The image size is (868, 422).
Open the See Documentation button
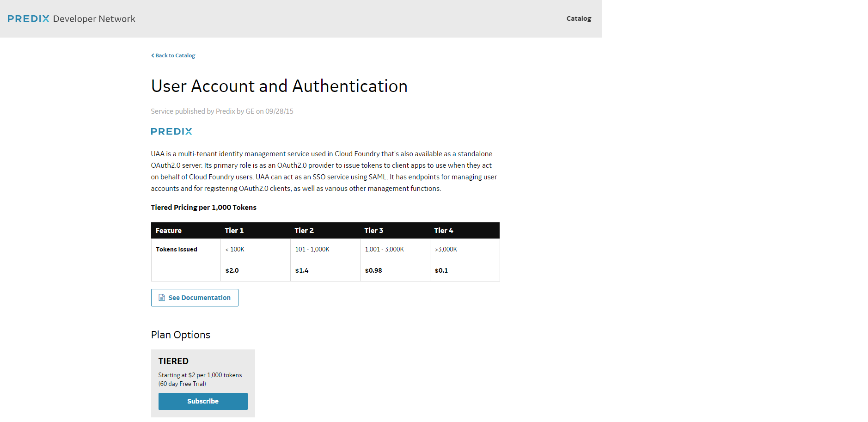point(195,298)
